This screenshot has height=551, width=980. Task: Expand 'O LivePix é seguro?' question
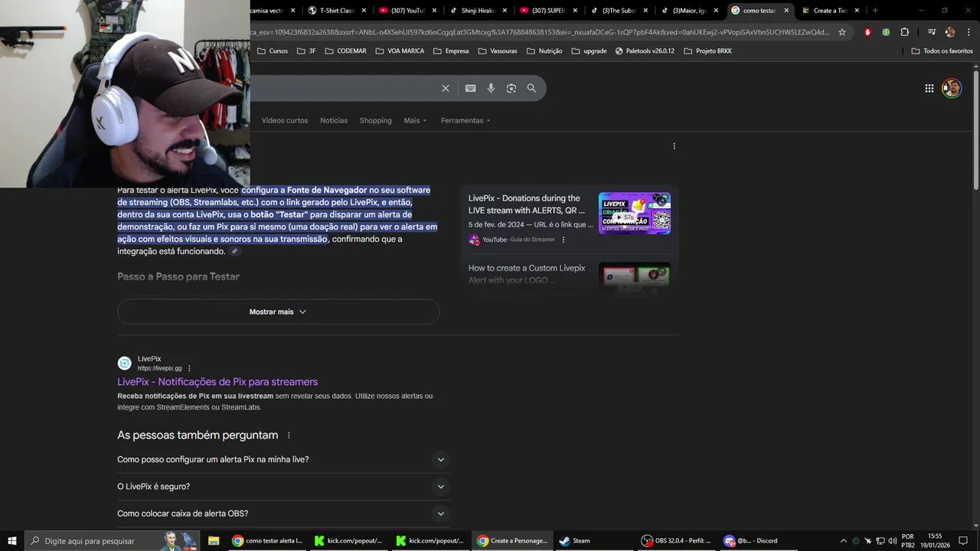[283, 487]
